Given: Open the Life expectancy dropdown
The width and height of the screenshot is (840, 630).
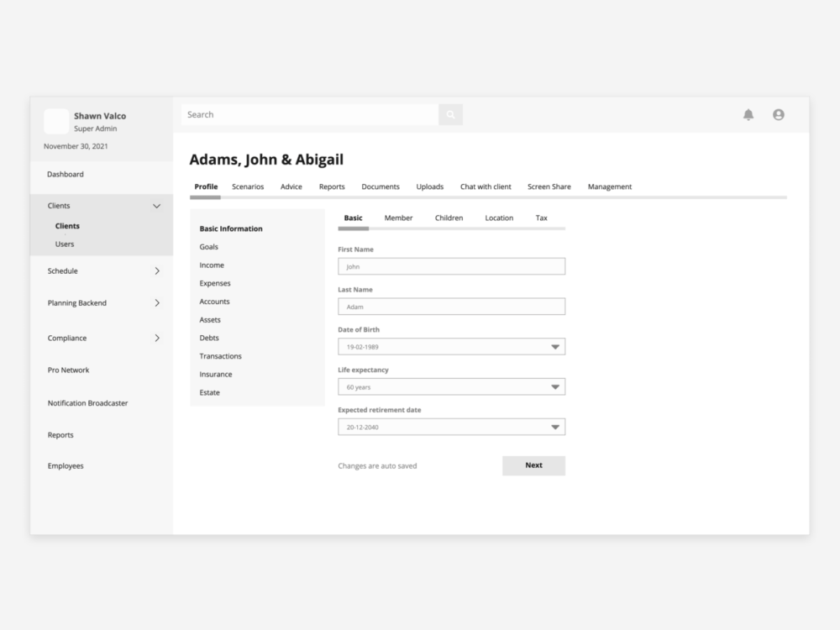Looking at the screenshot, I should [452, 386].
